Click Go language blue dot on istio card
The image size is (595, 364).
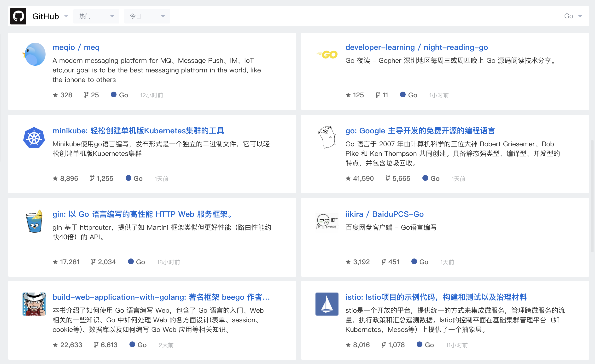(420, 344)
